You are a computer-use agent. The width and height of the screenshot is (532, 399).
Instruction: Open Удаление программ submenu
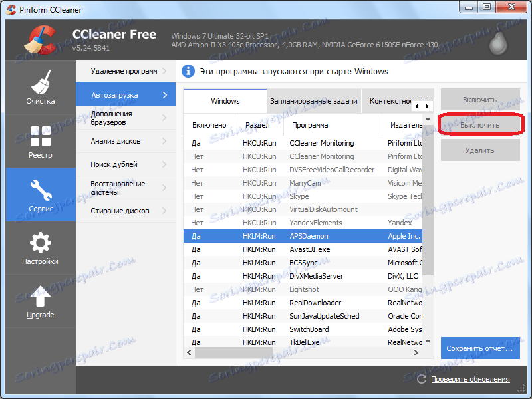pos(126,71)
